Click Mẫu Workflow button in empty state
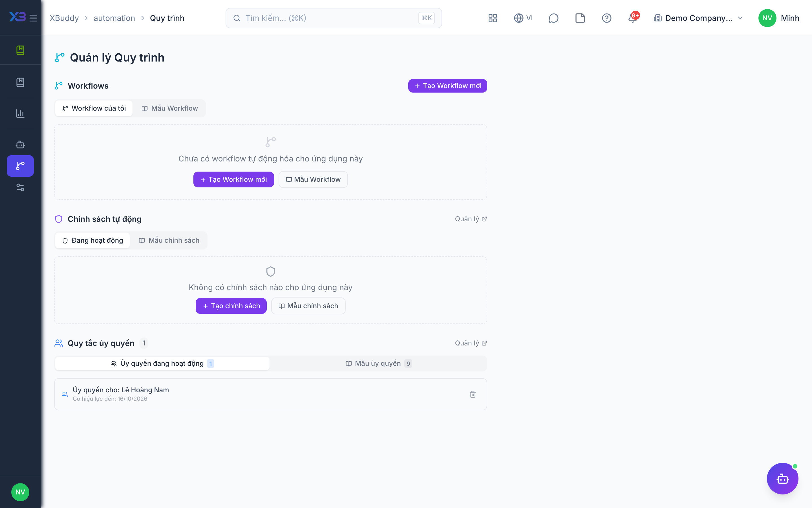Viewport: 812px width, 508px height. click(x=313, y=179)
